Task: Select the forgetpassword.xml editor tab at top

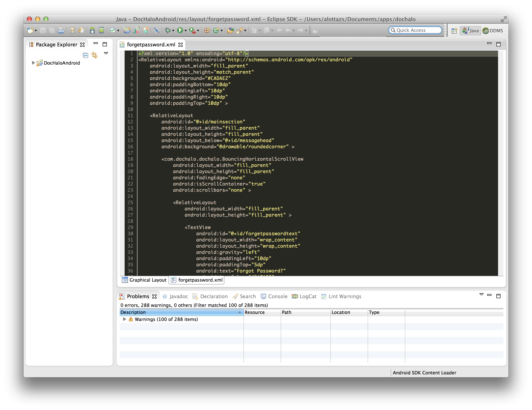Action: [x=151, y=45]
